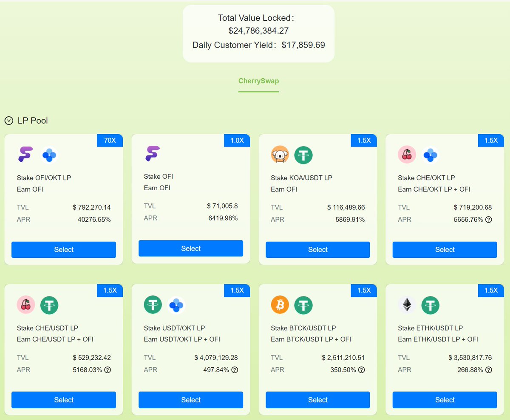The height and width of the screenshot is (420, 510).
Task: Click TVL value $ 116,489.66
Action: (346, 208)
